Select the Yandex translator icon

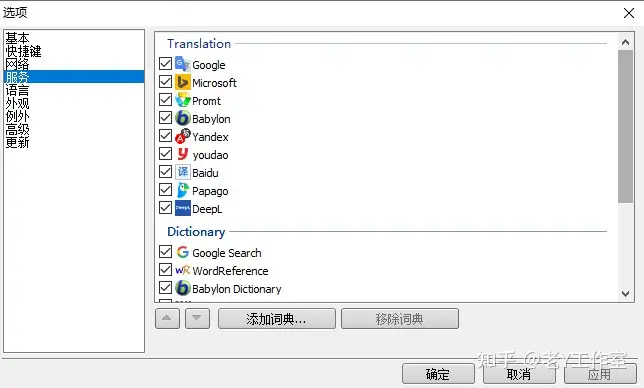pos(183,136)
